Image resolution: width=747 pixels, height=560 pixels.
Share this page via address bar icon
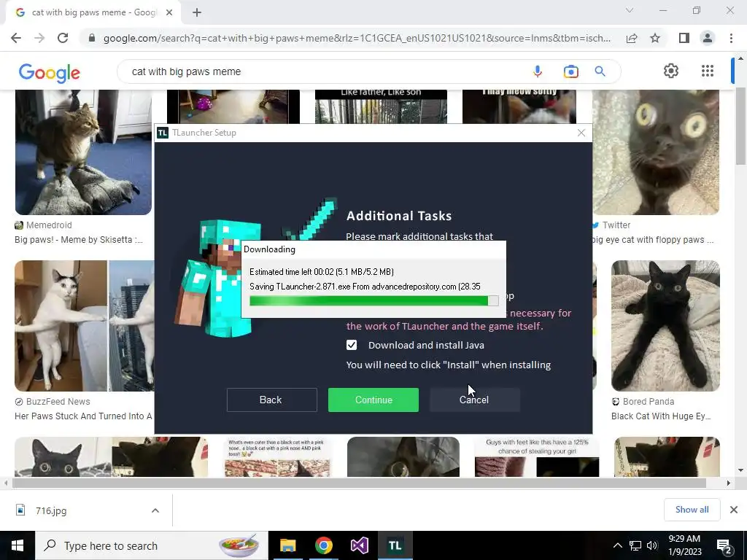tap(632, 38)
